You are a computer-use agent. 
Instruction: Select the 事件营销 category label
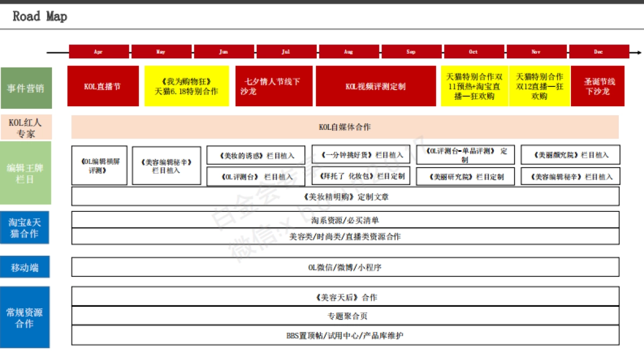tap(26, 88)
